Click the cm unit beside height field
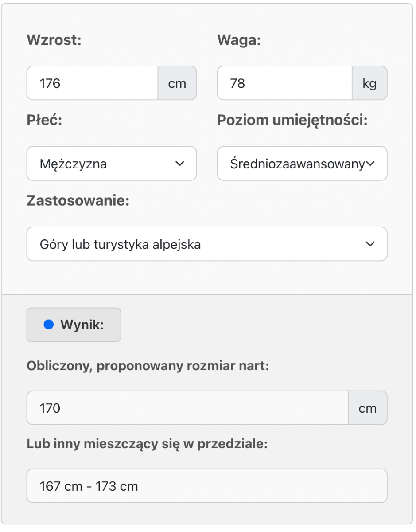 [177, 83]
